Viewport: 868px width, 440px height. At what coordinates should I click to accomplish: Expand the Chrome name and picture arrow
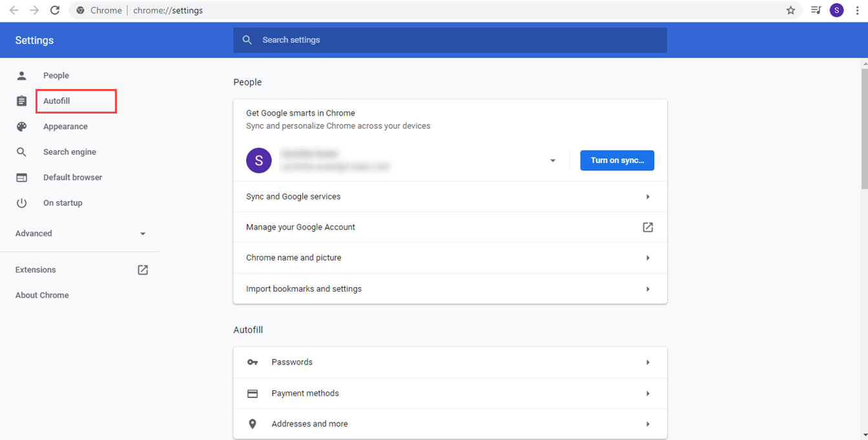648,258
